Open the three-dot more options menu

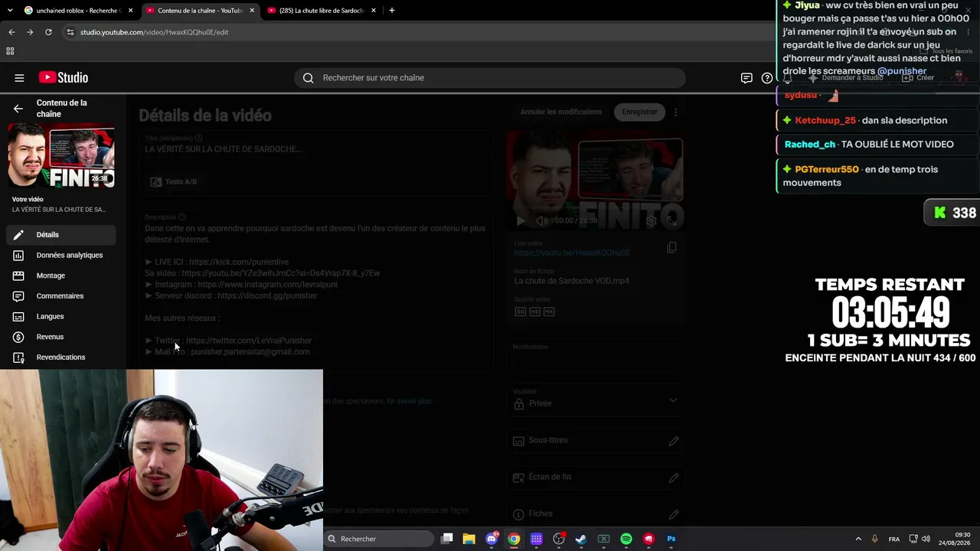click(675, 112)
